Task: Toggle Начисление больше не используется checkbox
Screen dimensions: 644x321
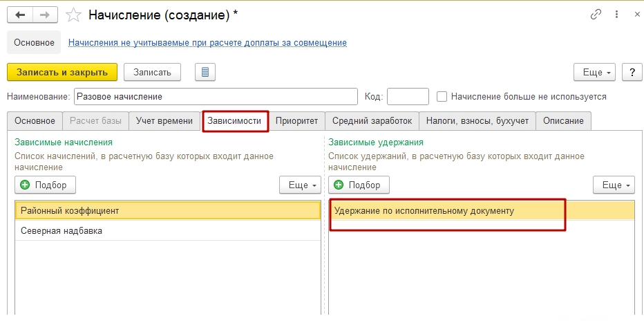Action: (x=442, y=97)
